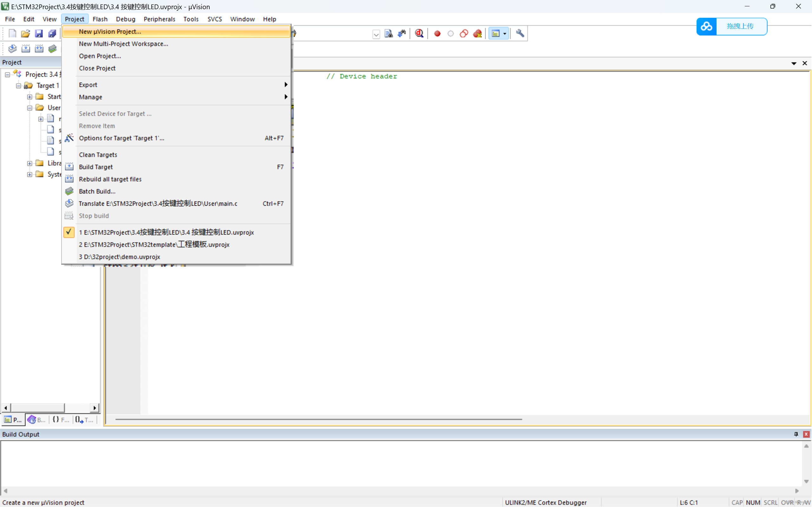Click the Kill All Breakpoints icon
The image size is (812, 507).
point(477,34)
